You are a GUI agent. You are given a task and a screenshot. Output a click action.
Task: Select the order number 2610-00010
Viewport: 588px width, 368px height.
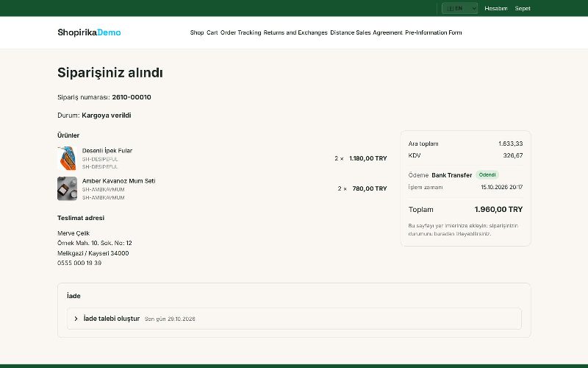coord(132,97)
